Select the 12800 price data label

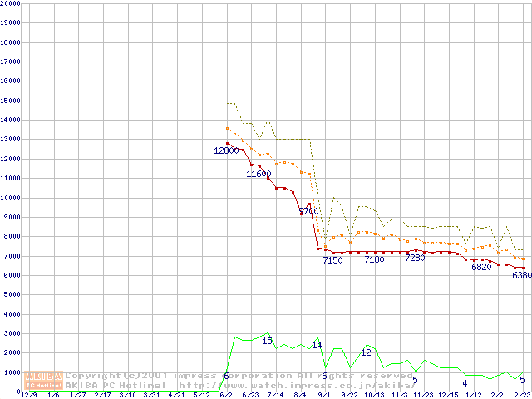point(226,150)
